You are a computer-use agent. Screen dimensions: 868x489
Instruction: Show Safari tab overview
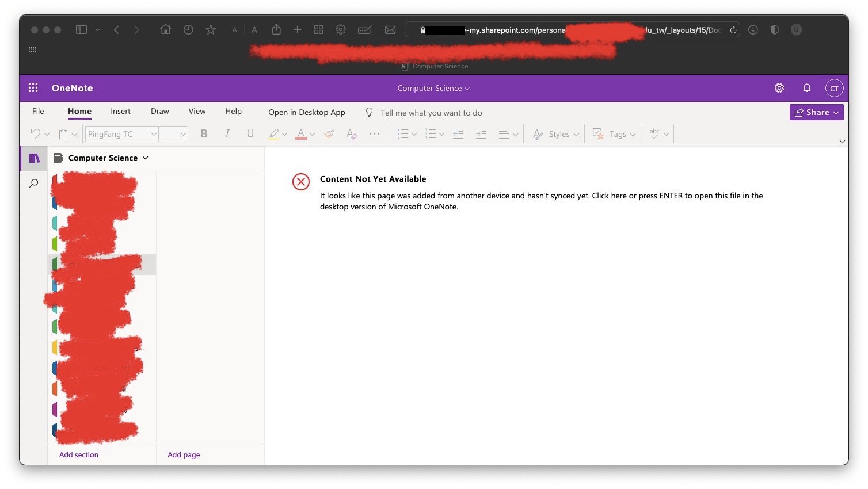pos(318,30)
